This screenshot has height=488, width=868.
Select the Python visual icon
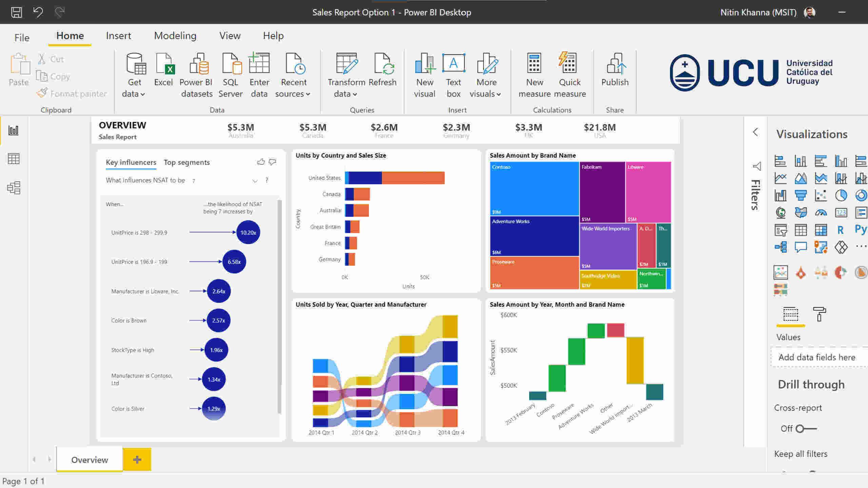point(861,229)
